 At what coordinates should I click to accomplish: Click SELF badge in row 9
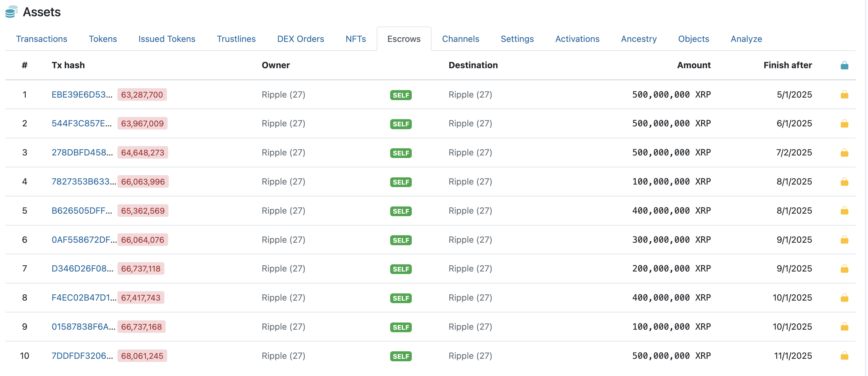[x=400, y=327]
